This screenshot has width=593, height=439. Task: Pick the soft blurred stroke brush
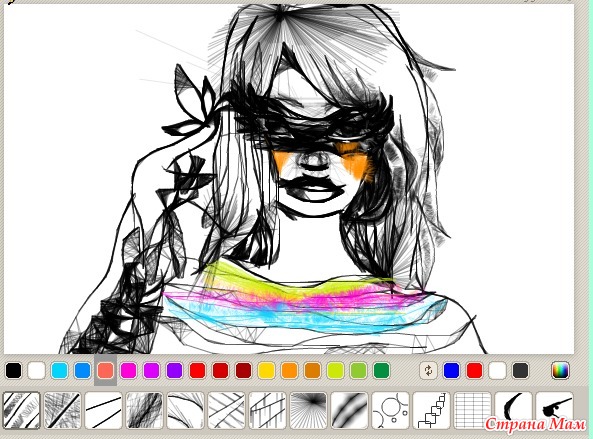pyautogui.click(x=349, y=410)
